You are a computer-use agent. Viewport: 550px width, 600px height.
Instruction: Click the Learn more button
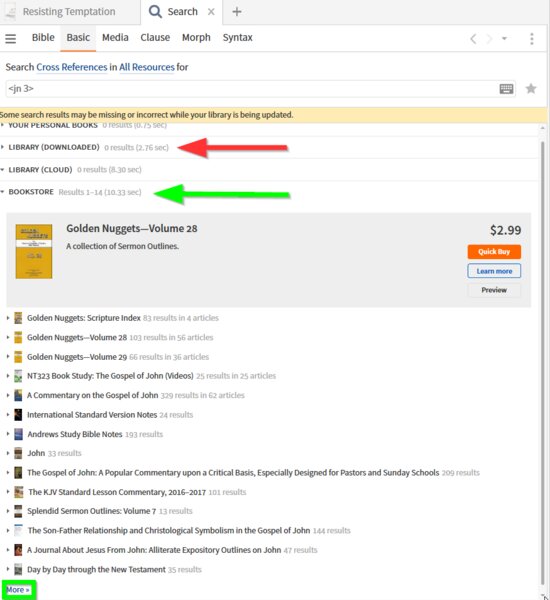(x=494, y=271)
